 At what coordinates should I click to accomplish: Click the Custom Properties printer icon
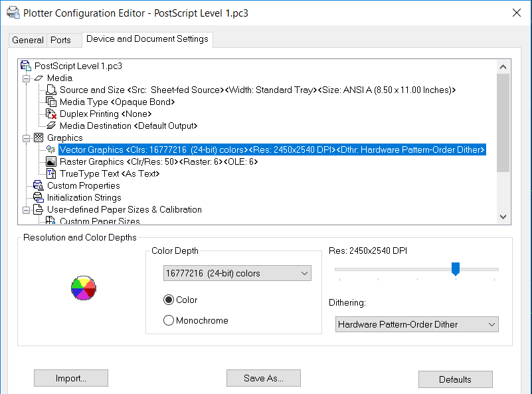pos(39,185)
